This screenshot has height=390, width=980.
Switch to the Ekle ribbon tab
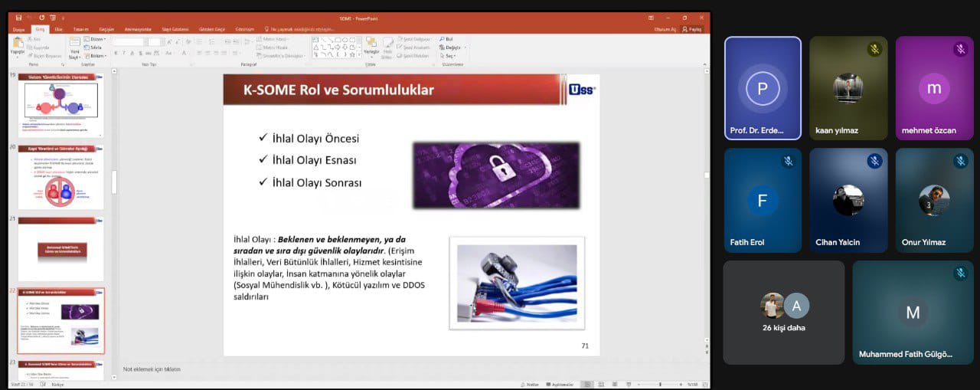pos(58,29)
